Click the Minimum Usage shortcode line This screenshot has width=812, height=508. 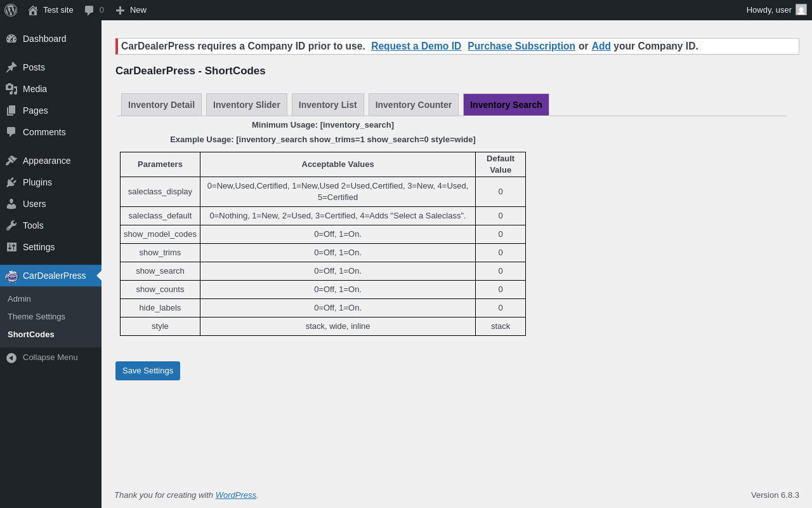coord(323,125)
